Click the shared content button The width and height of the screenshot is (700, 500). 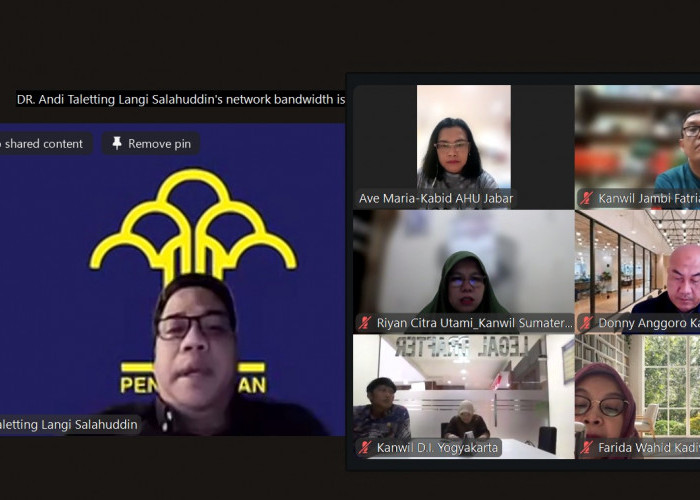pyautogui.click(x=43, y=144)
